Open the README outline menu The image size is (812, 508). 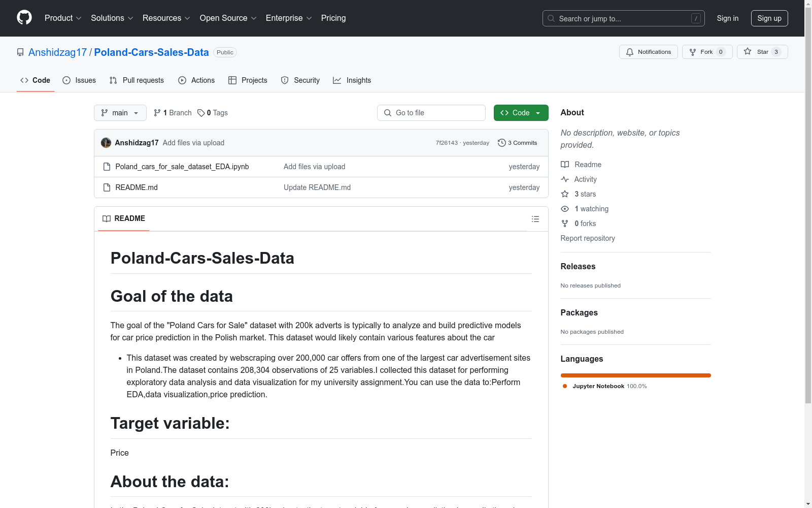coord(535,219)
